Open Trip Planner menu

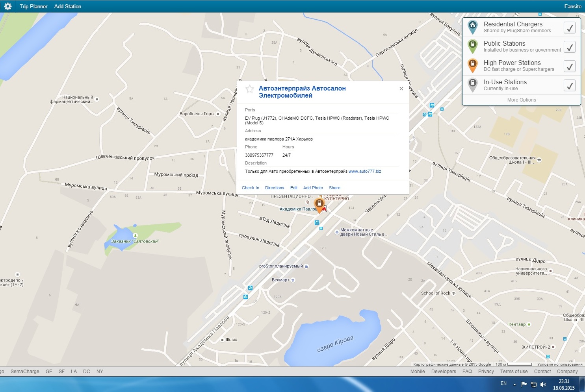click(33, 6)
